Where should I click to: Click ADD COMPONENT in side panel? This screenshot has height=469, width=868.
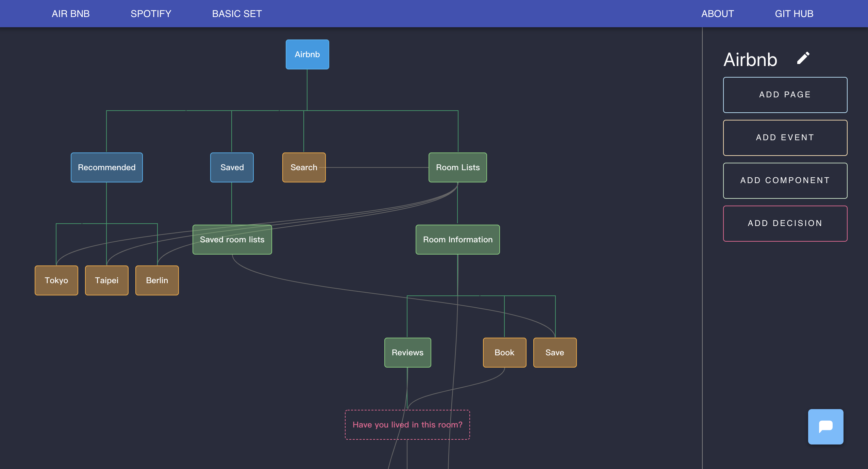coord(785,180)
